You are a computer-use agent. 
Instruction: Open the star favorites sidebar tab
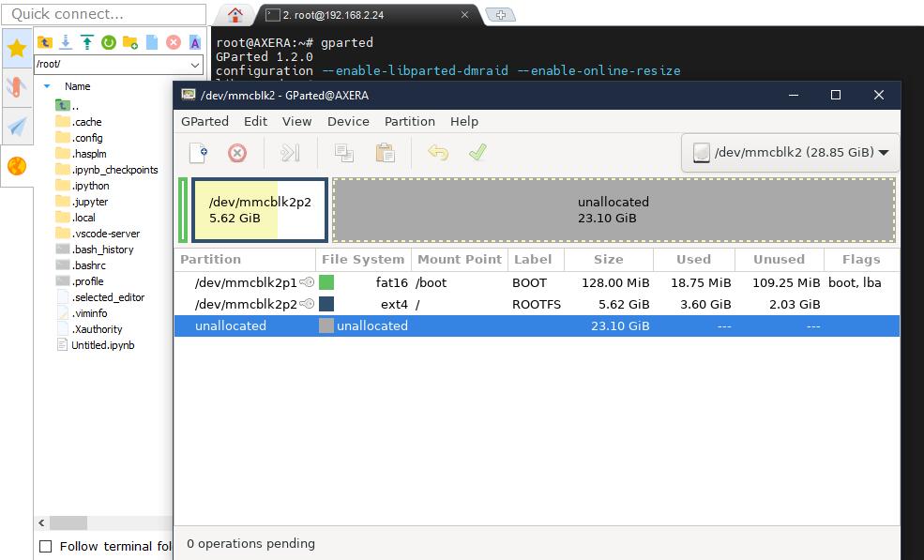[17, 49]
